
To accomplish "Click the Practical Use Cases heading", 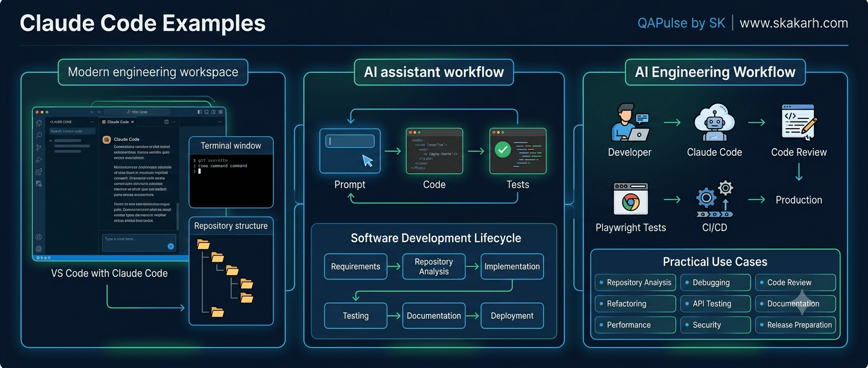I will [x=715, y=262].
